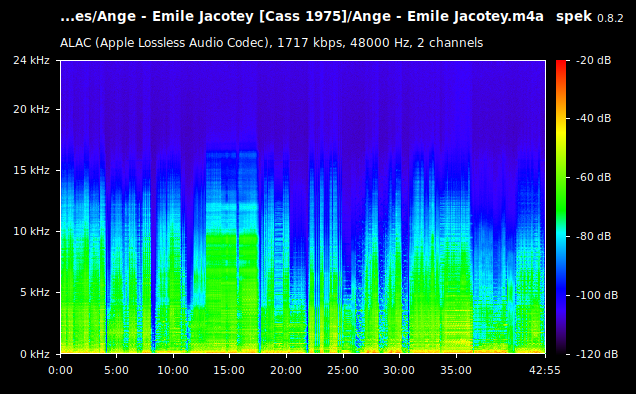The image size is (636, 394).
Task: Click the '-80 dB' scale label
Action: [593, 236]
